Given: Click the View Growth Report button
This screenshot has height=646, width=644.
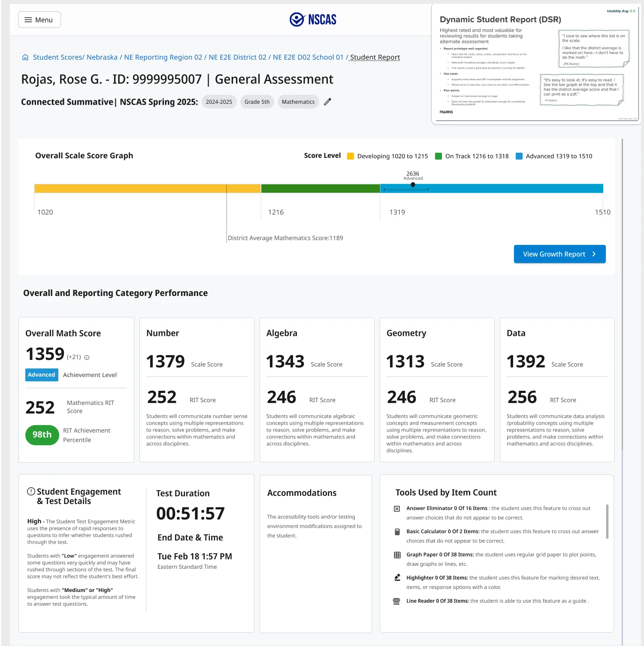Looking at the screenshot, I should pos(559,254).
